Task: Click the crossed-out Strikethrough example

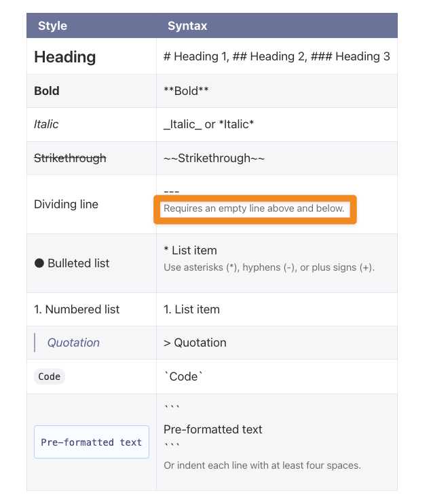Action: point(70,158)
